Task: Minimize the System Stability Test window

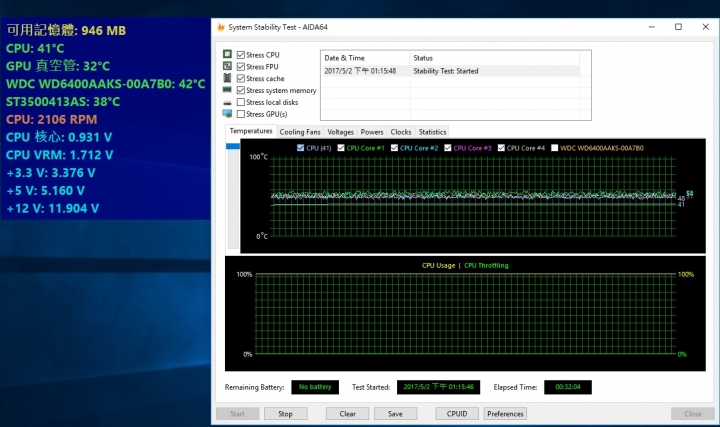Action: pyautogui.click(x=652, y=27)
